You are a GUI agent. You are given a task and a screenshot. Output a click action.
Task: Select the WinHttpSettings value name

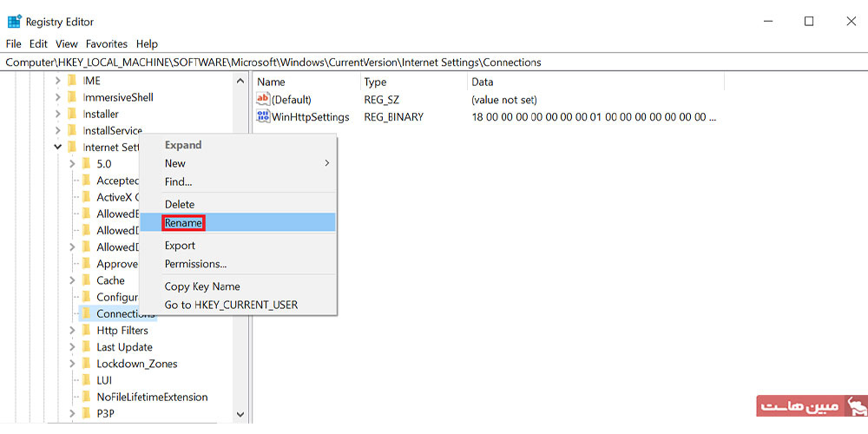pyautogui.click(x=311, y=117)
